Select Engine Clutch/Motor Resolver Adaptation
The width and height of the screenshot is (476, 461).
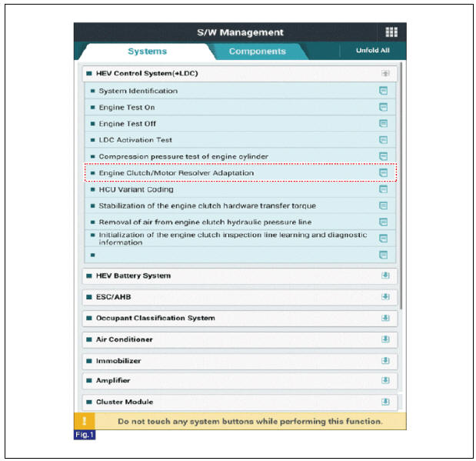(x=240, y=173)
